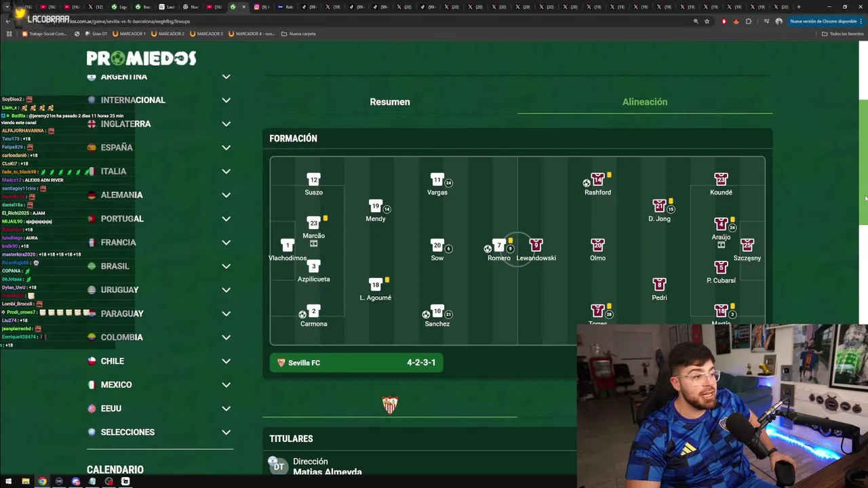This screenshot has width=868, height=488.
Task: Select Rashford's shirt number 14
Action: point(597,180)
